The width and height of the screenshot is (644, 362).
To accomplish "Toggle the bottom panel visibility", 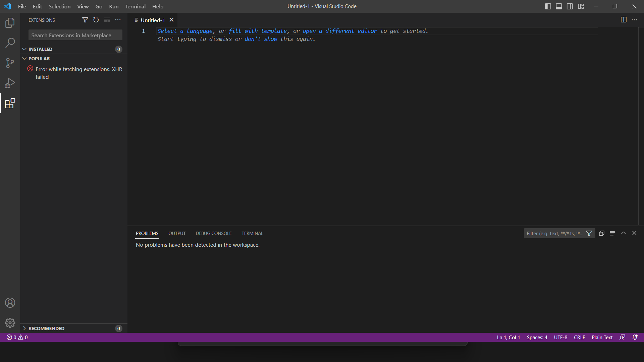I will (559, 6).
